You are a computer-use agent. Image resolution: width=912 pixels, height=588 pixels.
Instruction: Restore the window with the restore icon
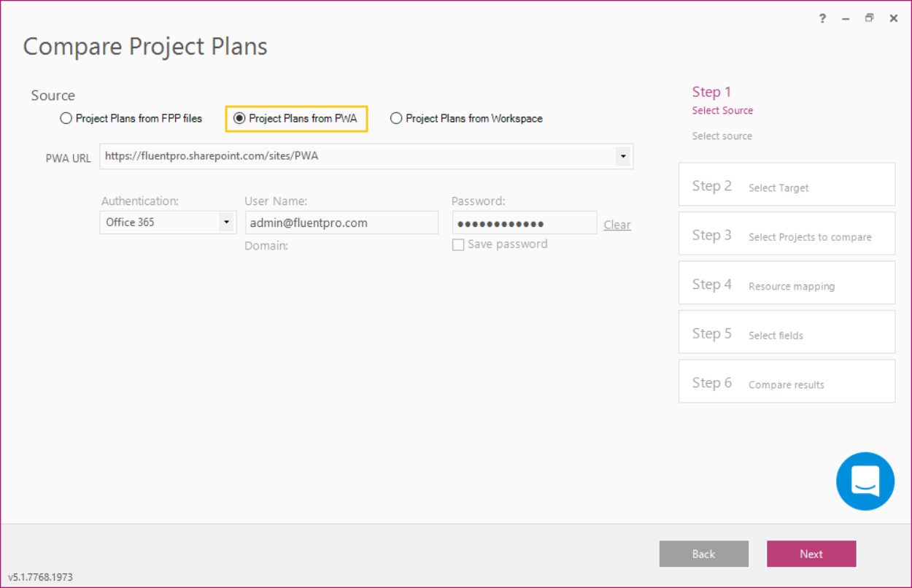869,19
